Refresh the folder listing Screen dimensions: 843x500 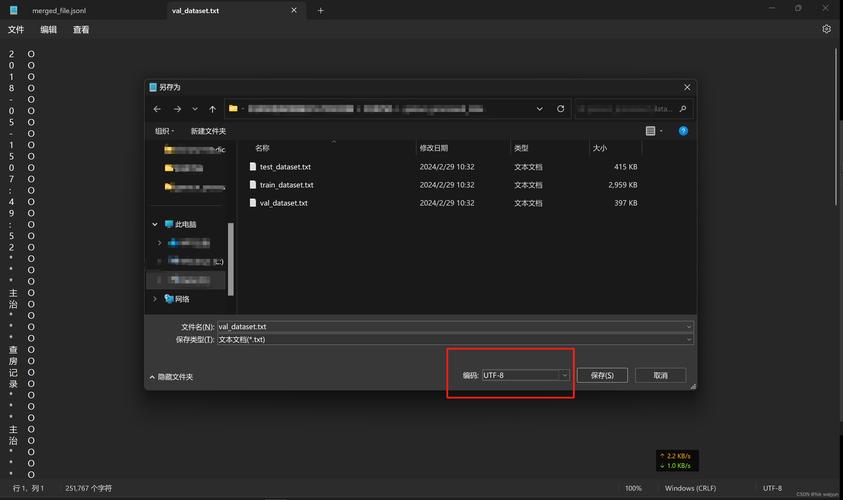tap(561, 109)
